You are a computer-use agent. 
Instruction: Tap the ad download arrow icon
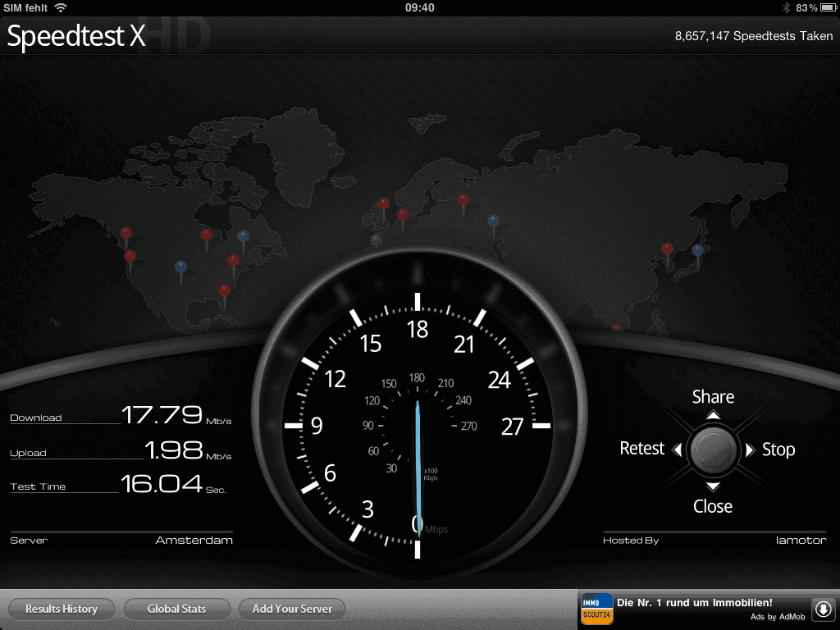[x=824, y=609]
